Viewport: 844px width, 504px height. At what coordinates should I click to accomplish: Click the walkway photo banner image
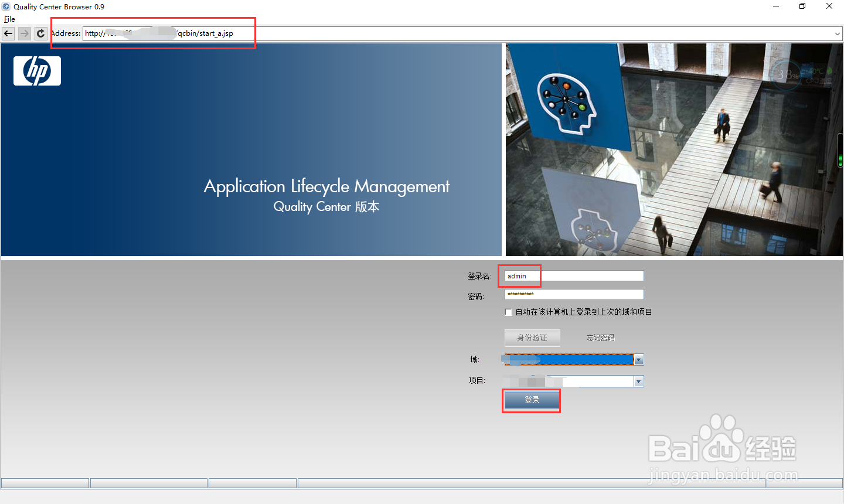[x=674, y=149]
